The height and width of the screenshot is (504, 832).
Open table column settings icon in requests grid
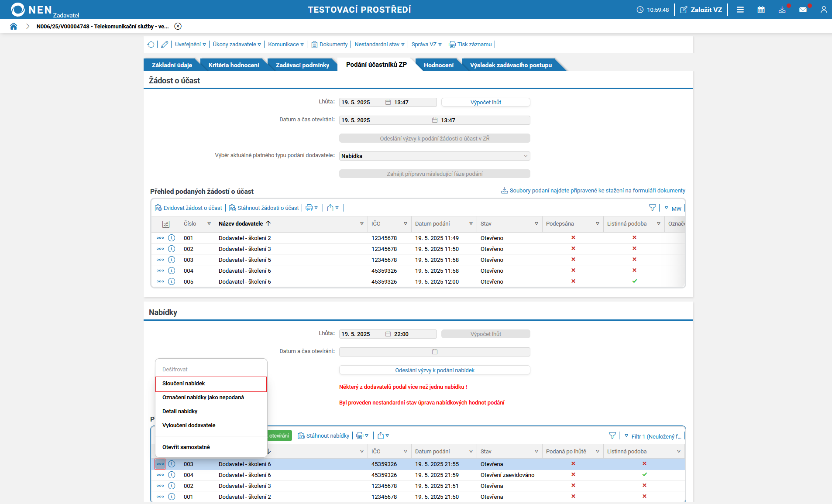click(166, 224)
